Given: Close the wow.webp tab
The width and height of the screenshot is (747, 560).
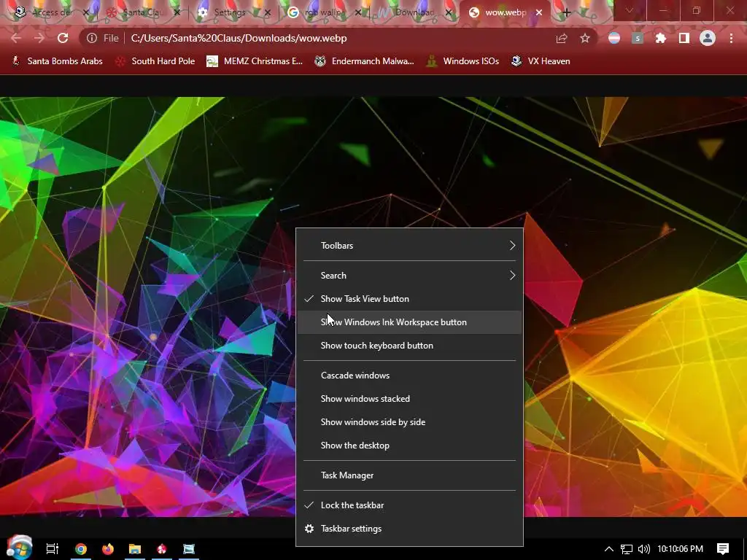Looking at the screenshot, I should point(539,13).
